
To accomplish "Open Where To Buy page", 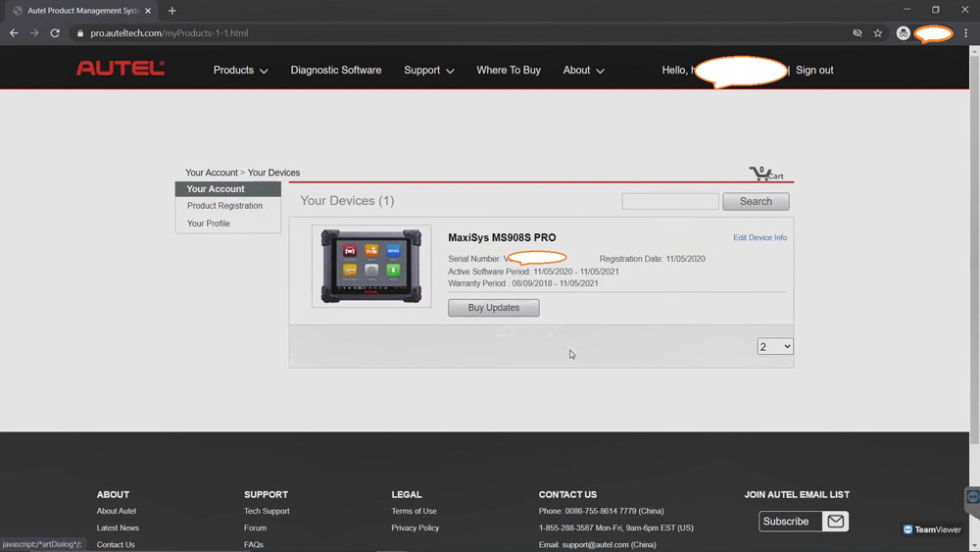I will coord(508,70).
